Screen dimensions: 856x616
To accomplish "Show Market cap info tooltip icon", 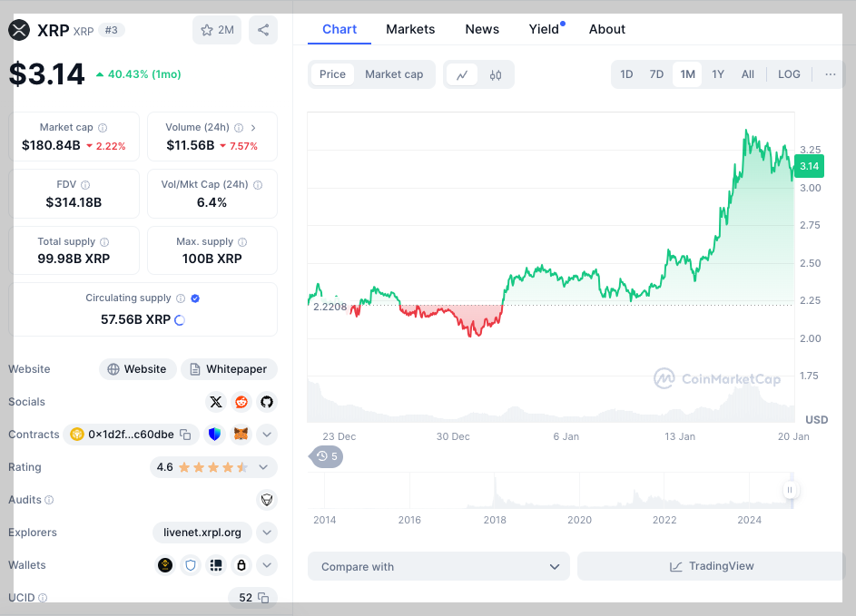I will tap(103, 128).
